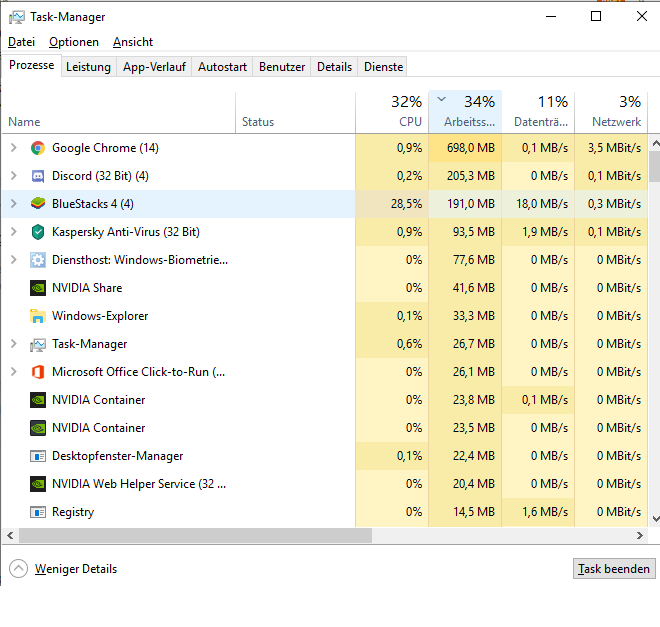Click the horizontal scrollbar right arrow

point(640,536)
